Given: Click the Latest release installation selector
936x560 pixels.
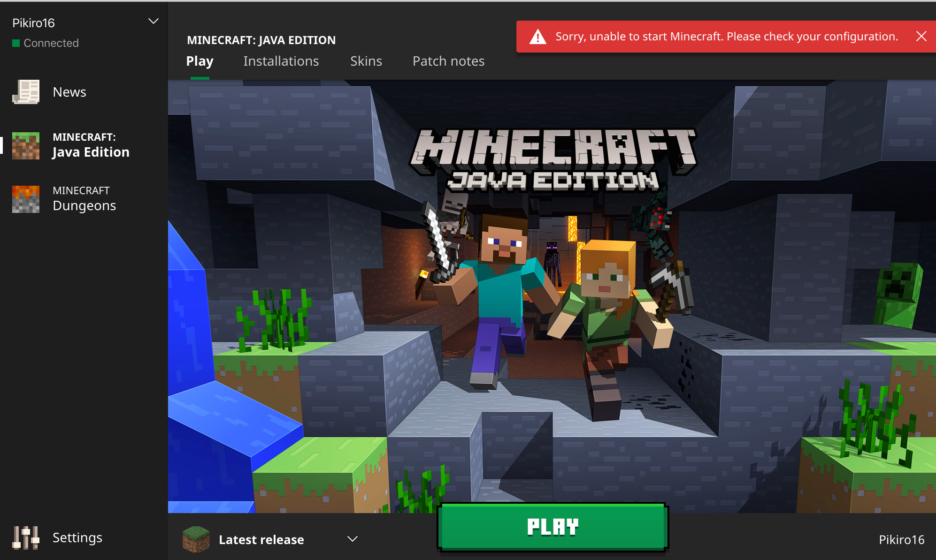Looking at the screenshot, I should 261,539.
